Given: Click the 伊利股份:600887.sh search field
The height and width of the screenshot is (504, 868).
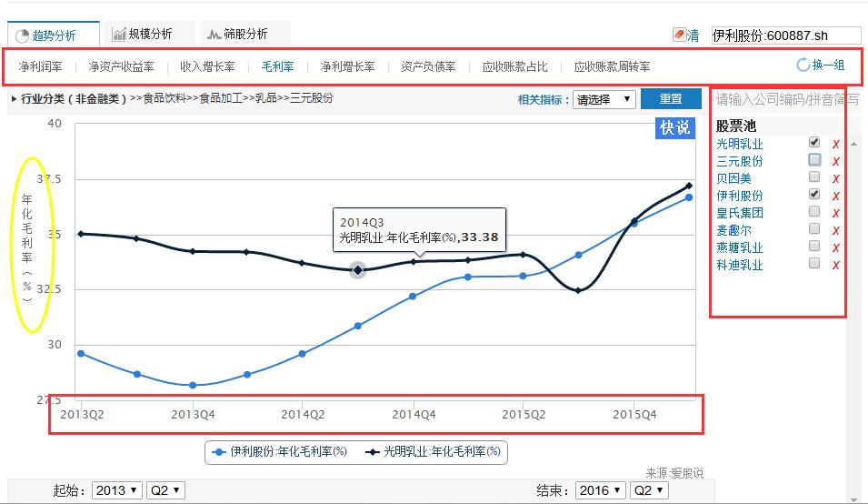Looking at the screenshot, I should tap(785, 35).
